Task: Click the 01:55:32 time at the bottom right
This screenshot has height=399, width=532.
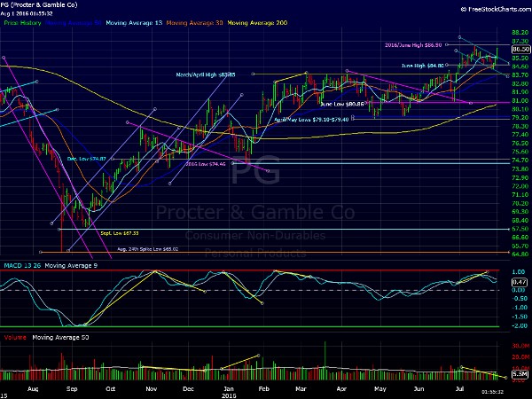Action: point(493,392)
